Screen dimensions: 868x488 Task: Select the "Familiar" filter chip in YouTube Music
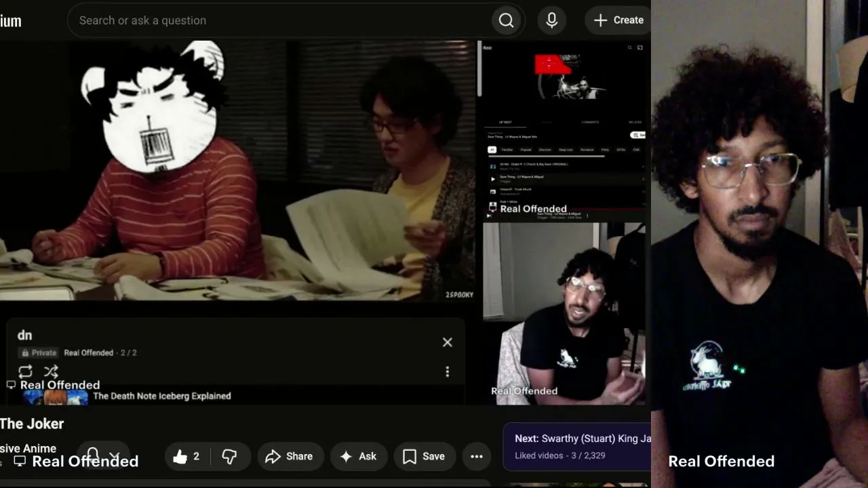[507, 150]
